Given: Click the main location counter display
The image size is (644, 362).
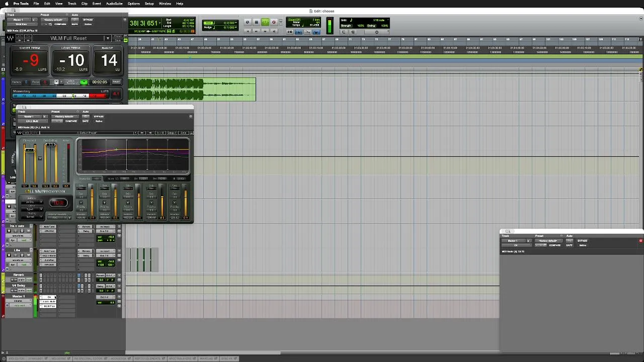Looking at the screenshot, I should (x=143, y=23).
